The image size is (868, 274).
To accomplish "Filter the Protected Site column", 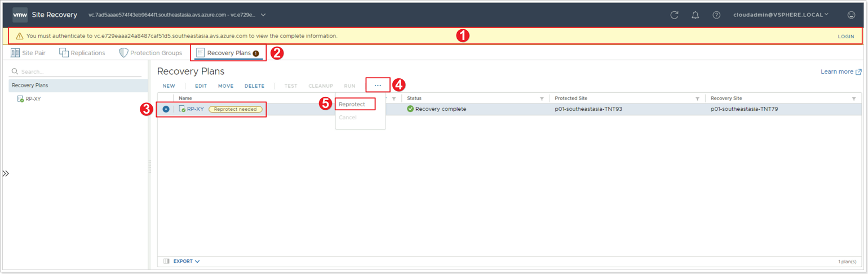I will 698,98.
